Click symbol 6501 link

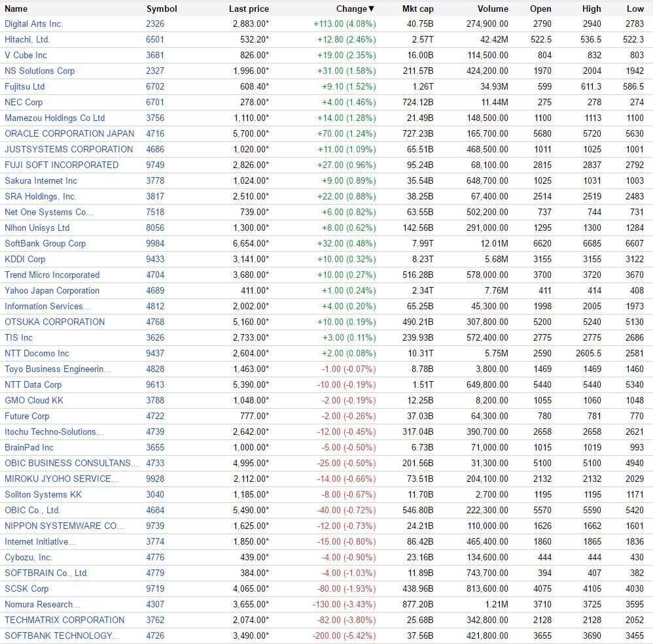155,39
